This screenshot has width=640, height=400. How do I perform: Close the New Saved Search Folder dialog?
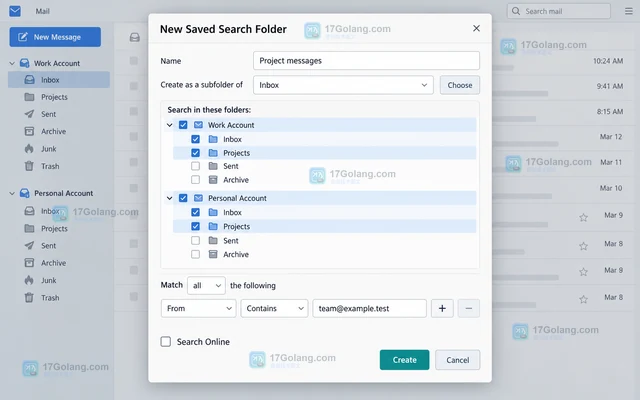(x=476, y=28)
